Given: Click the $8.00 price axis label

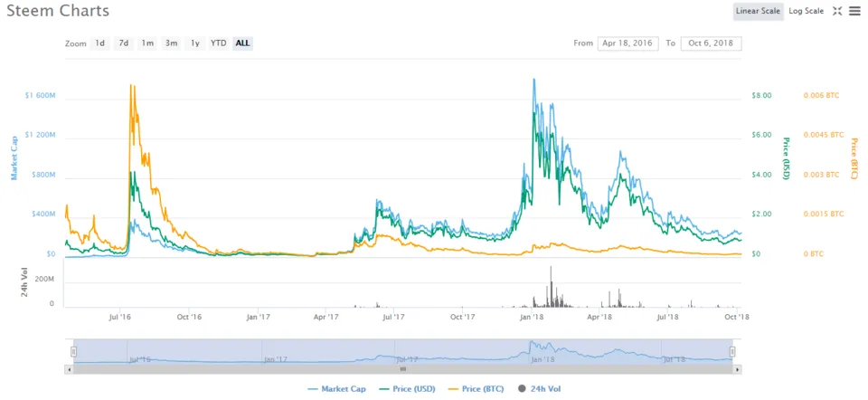Looking at the screenshot, I should pyautogui.click(x=761, y=95).
